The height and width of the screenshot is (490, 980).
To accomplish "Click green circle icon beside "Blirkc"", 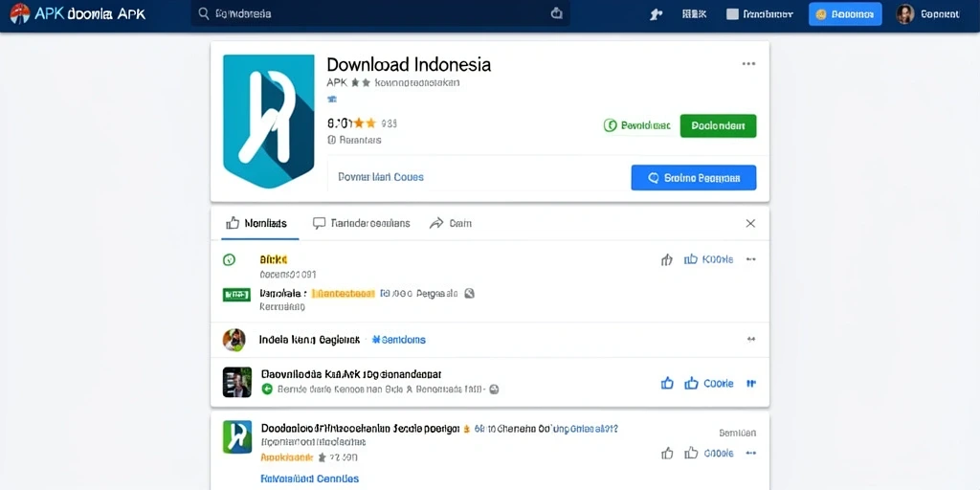I will click(230, 259).
